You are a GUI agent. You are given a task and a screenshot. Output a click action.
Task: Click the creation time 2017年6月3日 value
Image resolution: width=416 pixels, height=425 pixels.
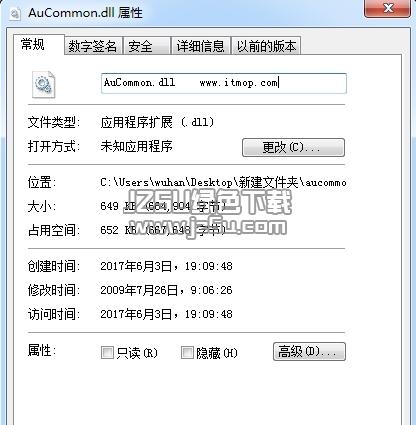click(166, 266)
